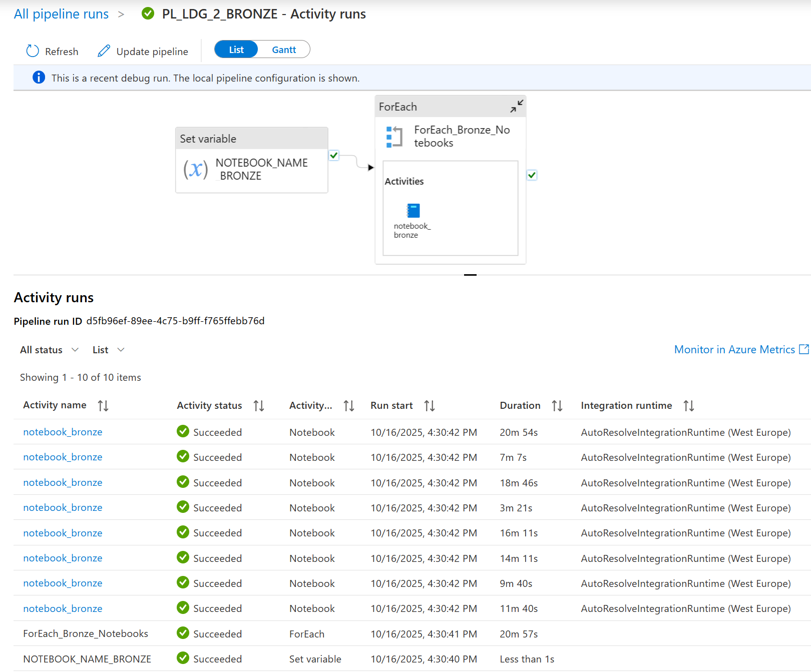Sort by Duration column arrows
This screenshot has width=811, height=672.
[x=557, y=405]
